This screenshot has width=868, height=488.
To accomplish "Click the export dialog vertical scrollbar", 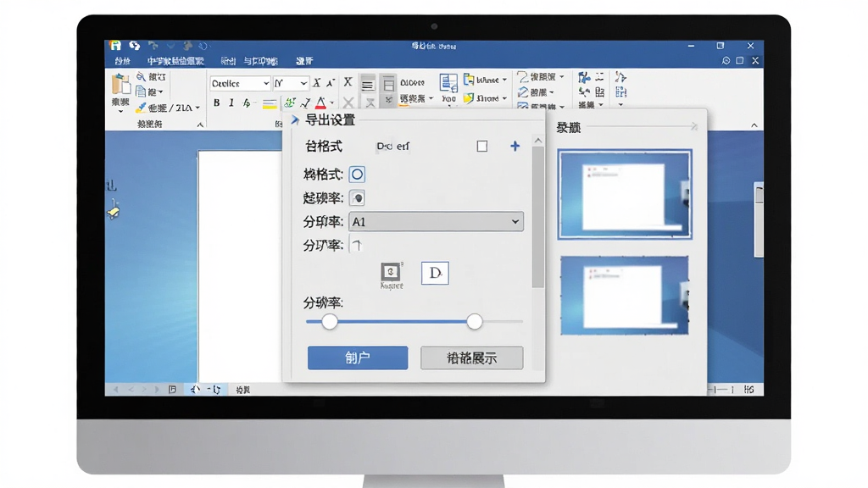I will 538,218.
